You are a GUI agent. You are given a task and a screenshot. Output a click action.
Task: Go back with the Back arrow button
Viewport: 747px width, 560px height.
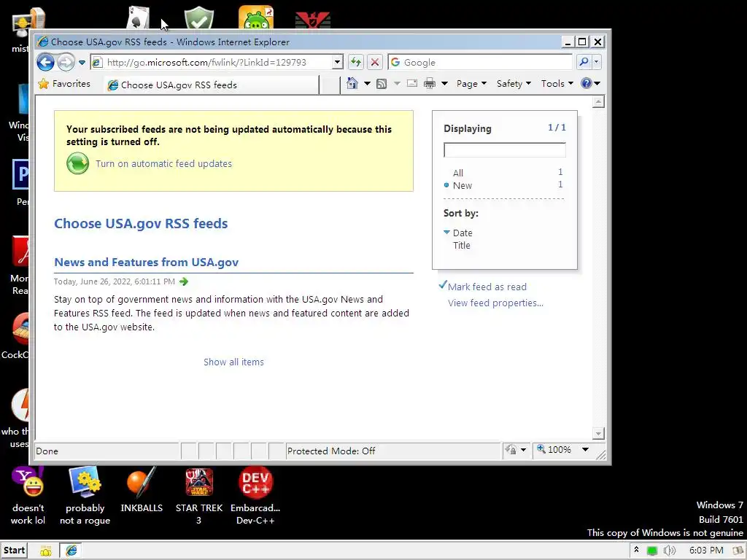point(45,63)
